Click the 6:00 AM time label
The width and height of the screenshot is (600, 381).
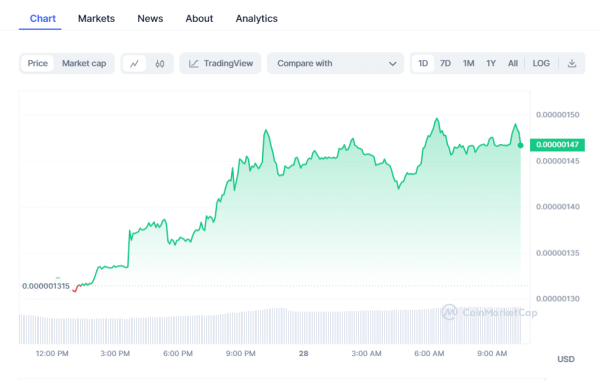coord(429,353)
